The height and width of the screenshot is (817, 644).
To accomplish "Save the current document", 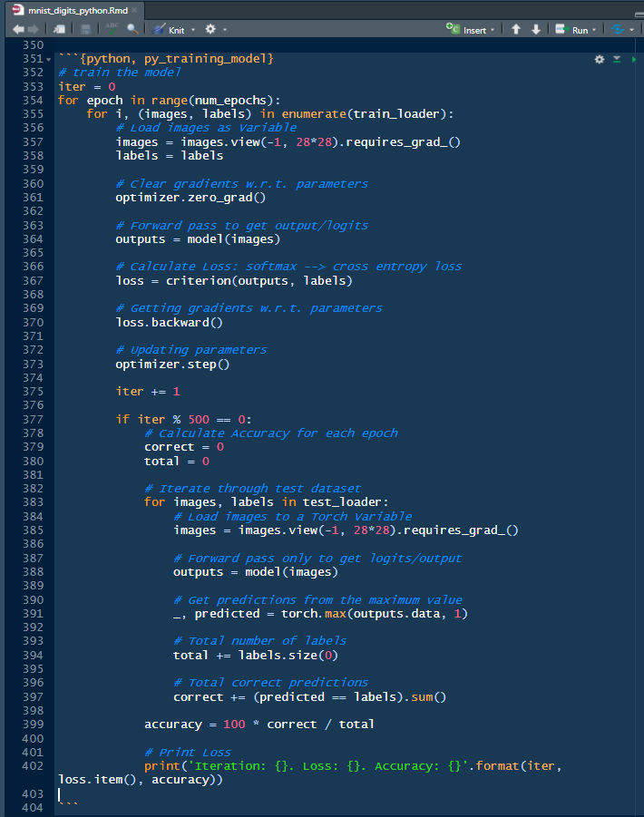I will [85, 30].
